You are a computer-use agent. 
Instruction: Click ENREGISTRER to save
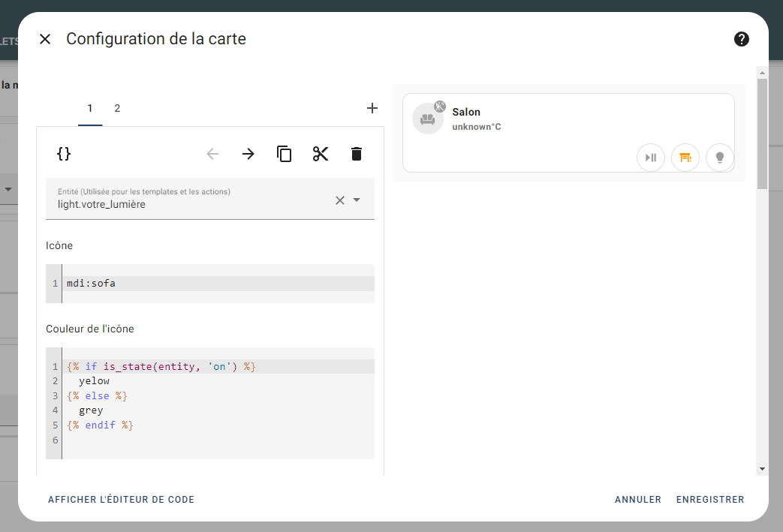(710, 500)
